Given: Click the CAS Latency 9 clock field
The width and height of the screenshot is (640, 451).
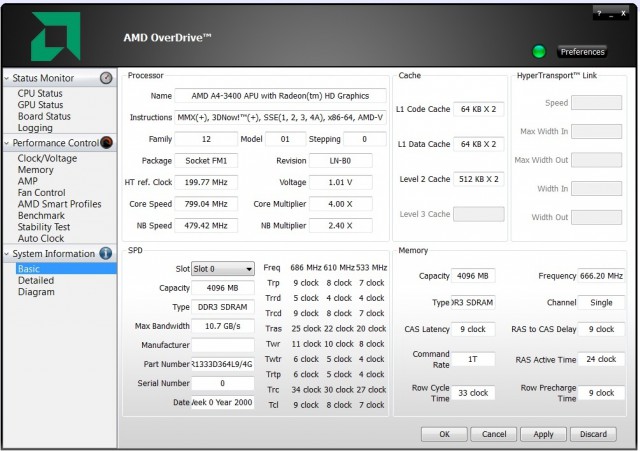Looking at the screenshot, I should point(473,329).
